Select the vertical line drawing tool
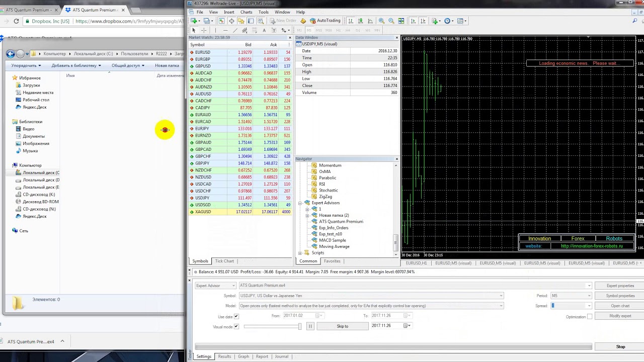The height and width of the screenshot is (362, 644). (215, 30)
